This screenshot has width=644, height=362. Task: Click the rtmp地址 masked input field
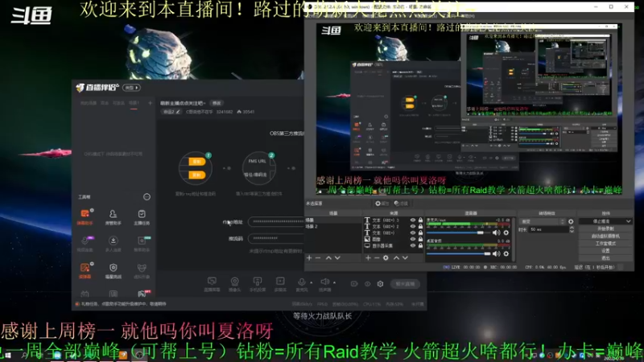(x=276, y=222)
